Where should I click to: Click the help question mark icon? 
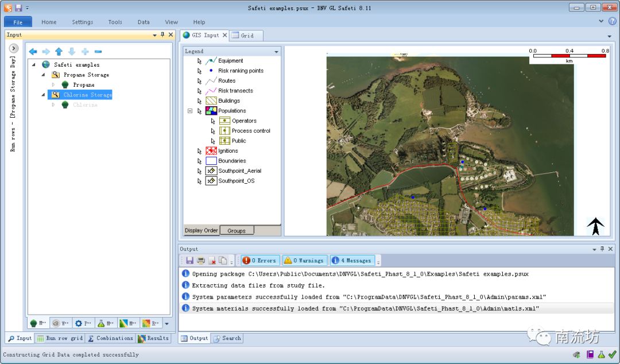(x=612, y=21)
